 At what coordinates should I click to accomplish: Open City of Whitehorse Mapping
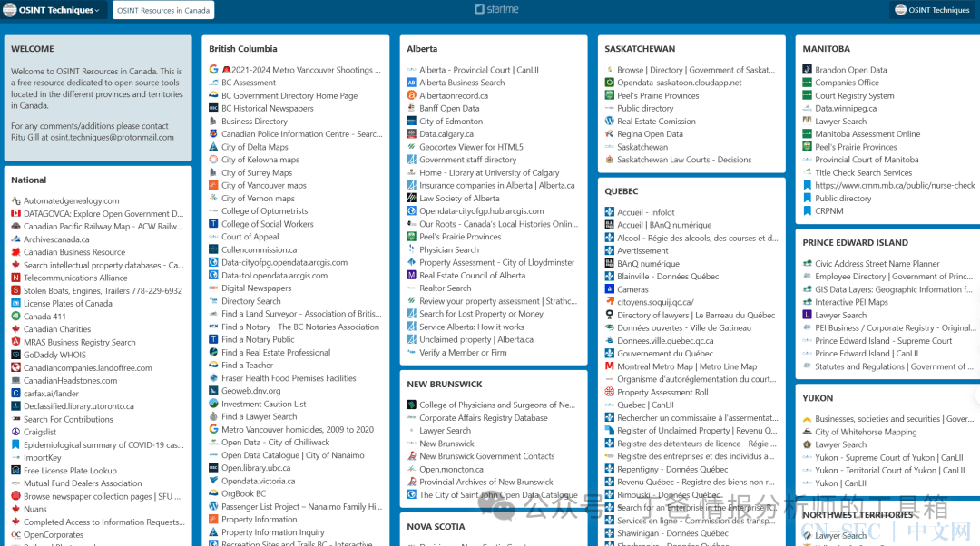point(866,432)
